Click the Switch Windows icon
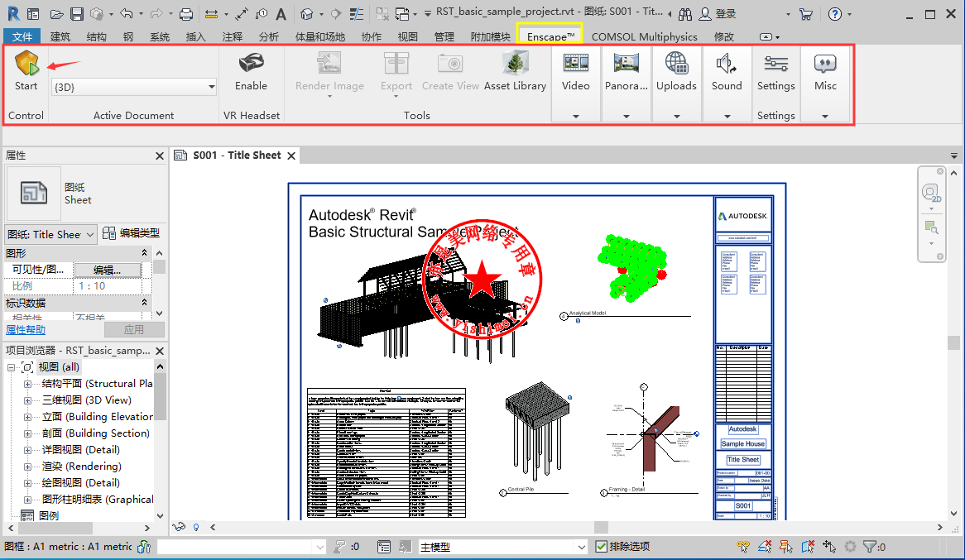The image size is (965, 560). (402, 13)
